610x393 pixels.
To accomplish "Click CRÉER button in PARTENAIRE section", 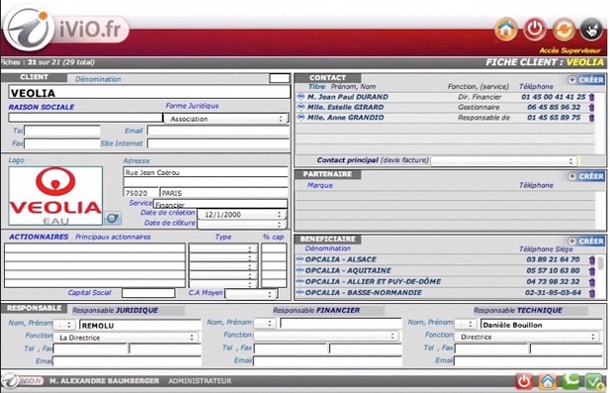I will [586, 176].
